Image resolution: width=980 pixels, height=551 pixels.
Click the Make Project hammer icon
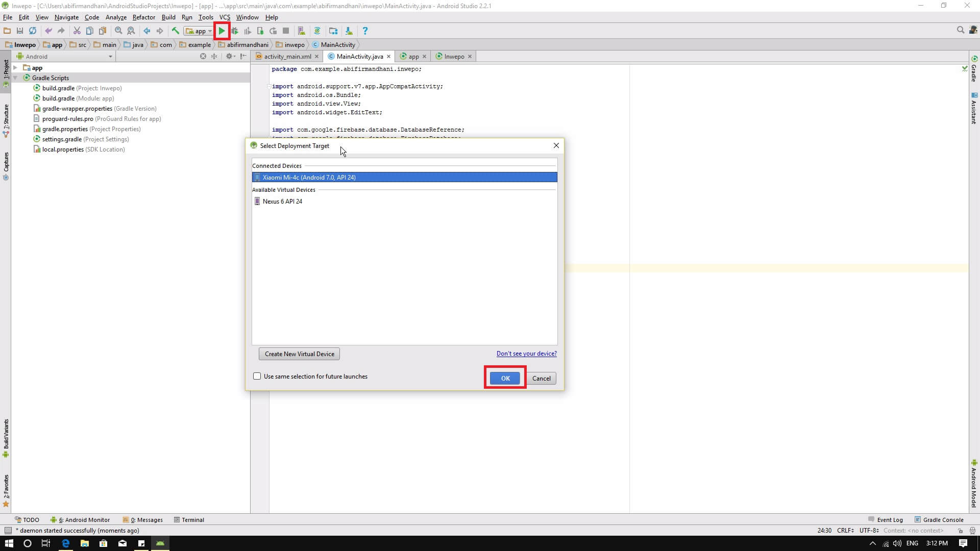175,31
